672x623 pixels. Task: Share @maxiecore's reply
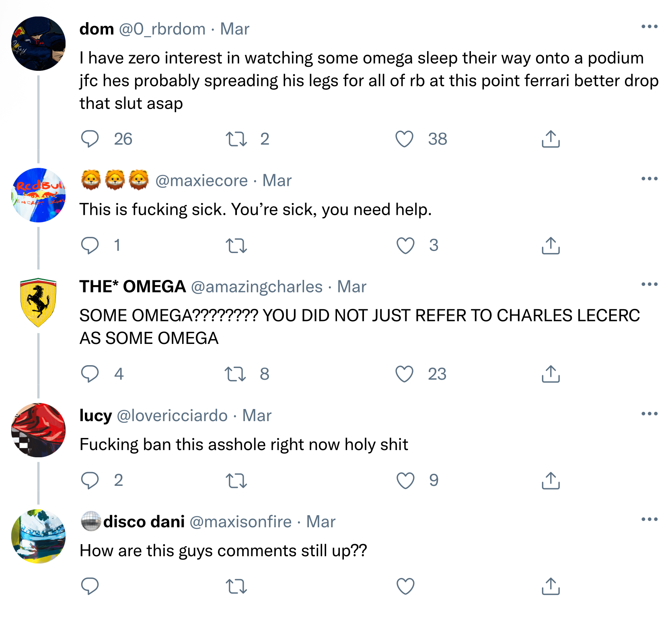tap(551, 245)
